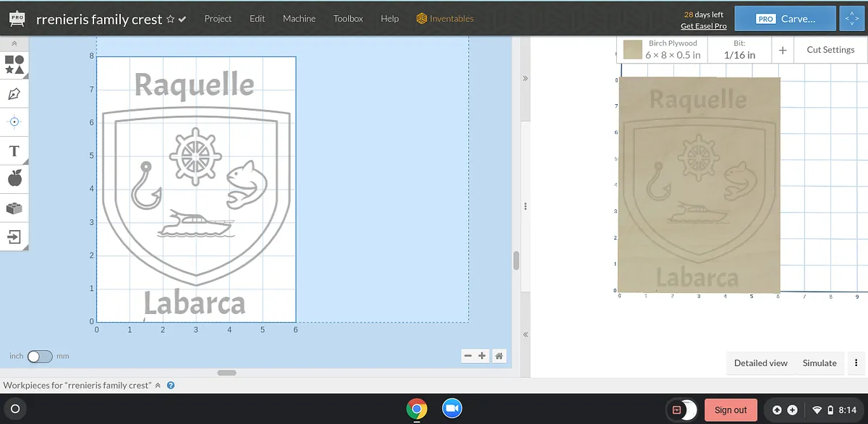
Task: Click the home view reset icon
Action: (x=499, y=356)
